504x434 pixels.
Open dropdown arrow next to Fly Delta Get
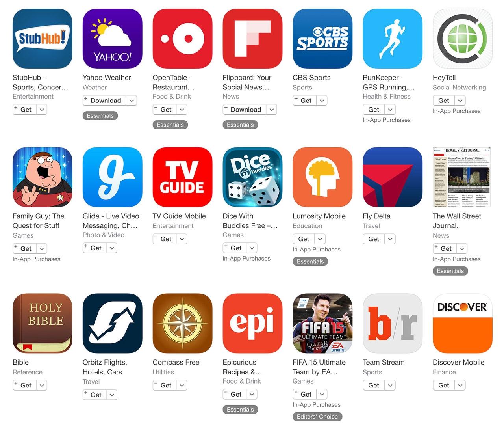point(390,239)
